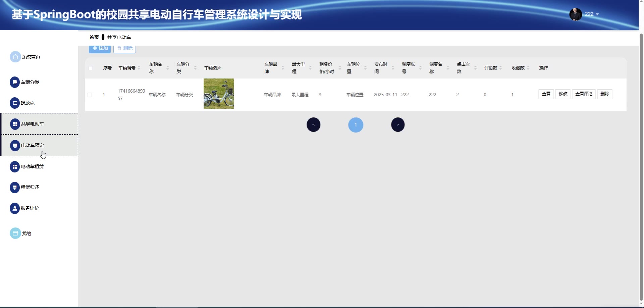Viewport: 644px width, 308px height.
Task: Click the 车辆分类 cell in row 1
Action: pos(185,95)
